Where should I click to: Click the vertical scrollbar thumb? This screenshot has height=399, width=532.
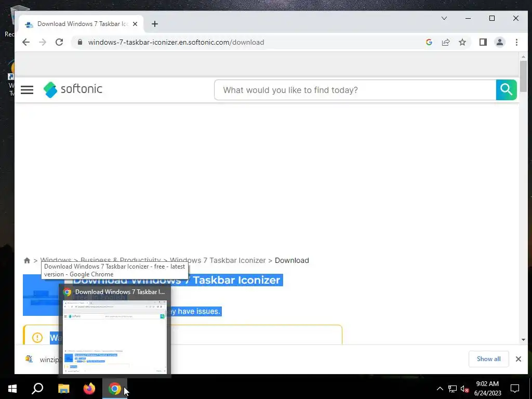[x=523, y=76]
